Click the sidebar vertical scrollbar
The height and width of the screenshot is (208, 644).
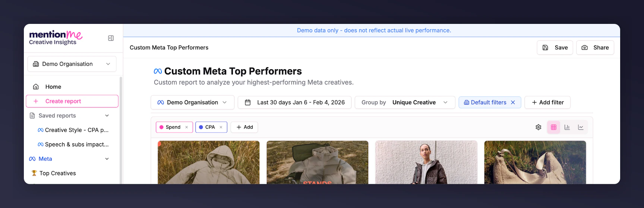point(120,130)
